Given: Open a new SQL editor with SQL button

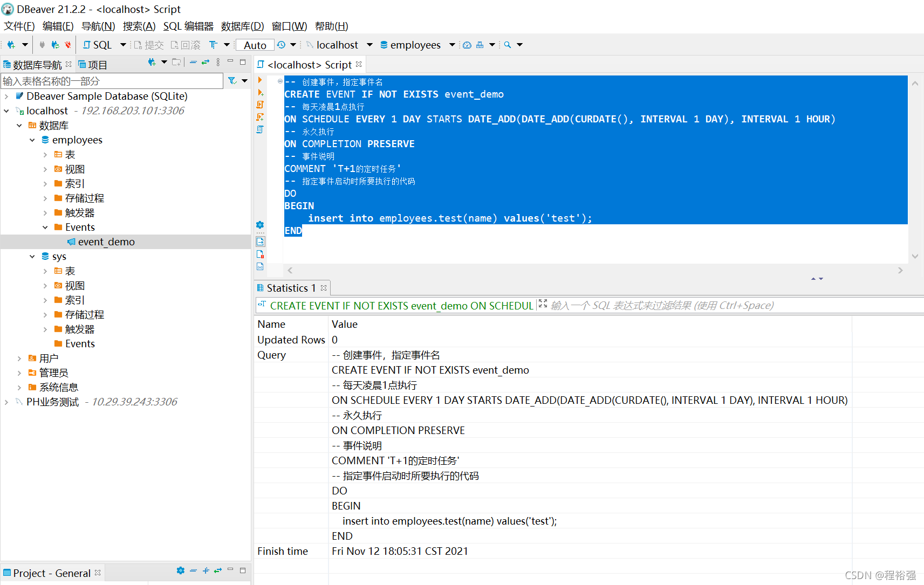Looking at the screenshot, I should (x=97, y=45).
